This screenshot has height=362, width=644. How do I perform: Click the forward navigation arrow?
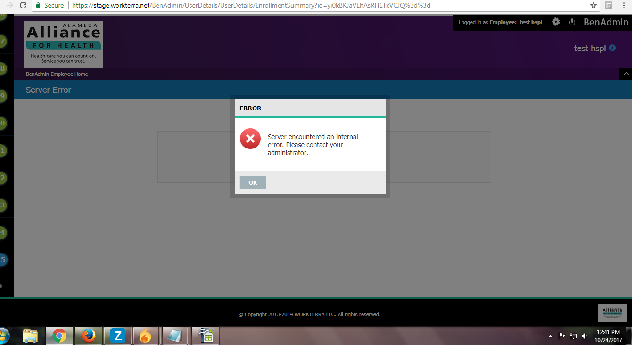[9, 5]
